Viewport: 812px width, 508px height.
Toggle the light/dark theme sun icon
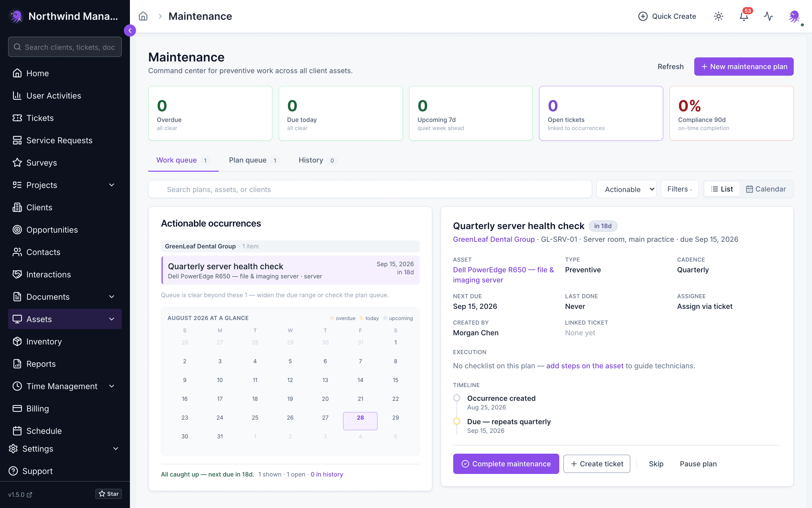[x=718, y=16]
